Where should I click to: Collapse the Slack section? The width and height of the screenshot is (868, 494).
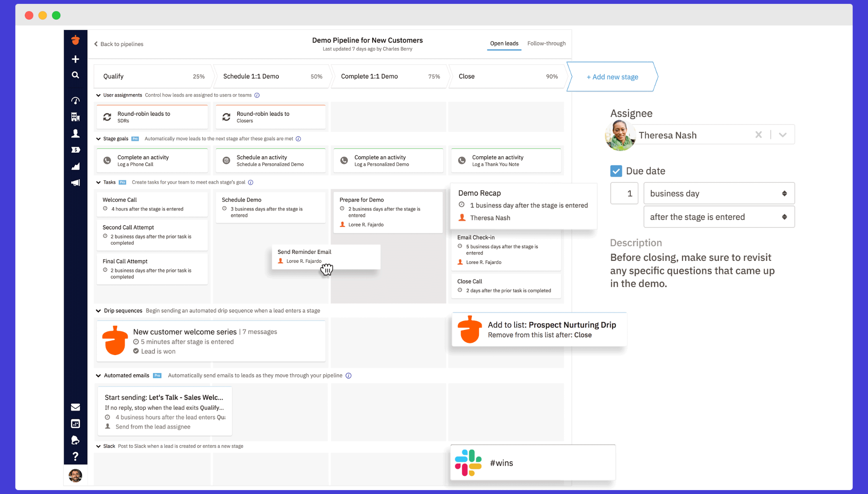(99, 446)
